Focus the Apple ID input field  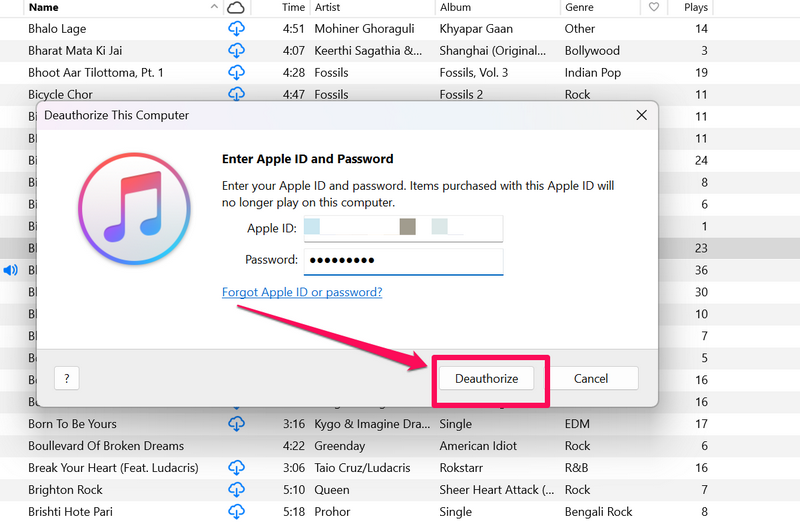403,228
